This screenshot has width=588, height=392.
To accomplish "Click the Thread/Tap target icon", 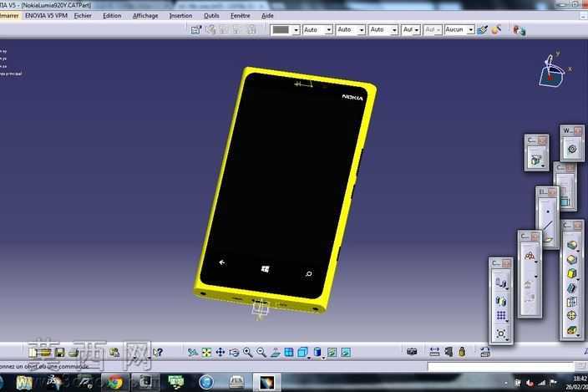I will [571, 316].
